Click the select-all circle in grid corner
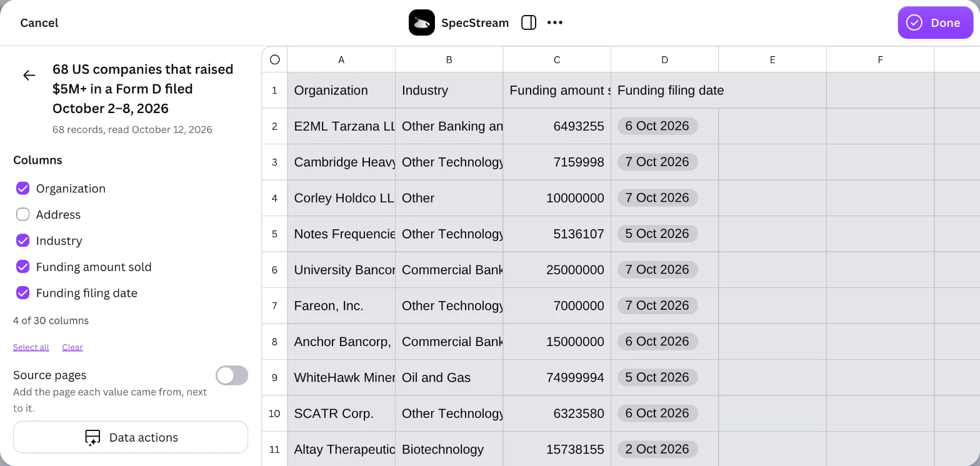Screen dimensions: 980x466 (x=275, y=59)
